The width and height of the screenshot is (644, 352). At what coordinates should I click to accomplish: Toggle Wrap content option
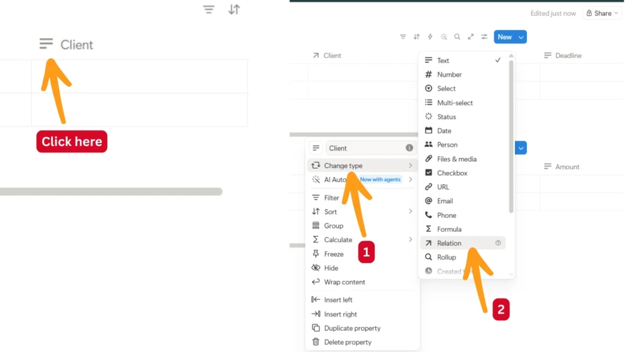[x=362, y=282]
